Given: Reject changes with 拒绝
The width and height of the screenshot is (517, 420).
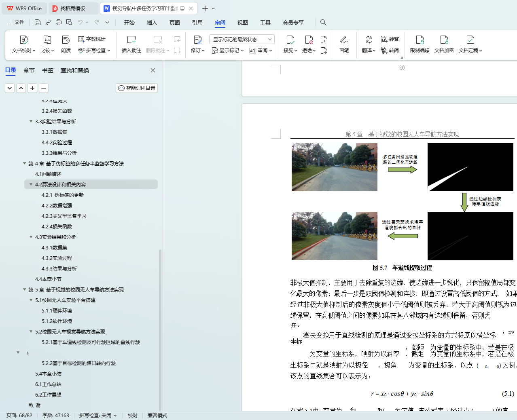Looking at the screenshot, I should click(x=309, y=44).
